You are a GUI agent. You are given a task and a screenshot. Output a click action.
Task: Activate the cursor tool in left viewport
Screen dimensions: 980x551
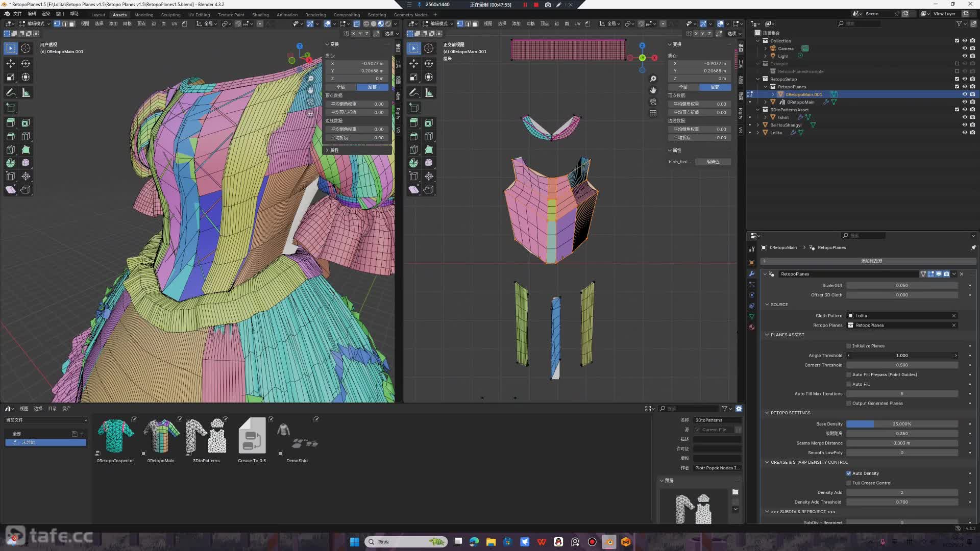point(26,48)
